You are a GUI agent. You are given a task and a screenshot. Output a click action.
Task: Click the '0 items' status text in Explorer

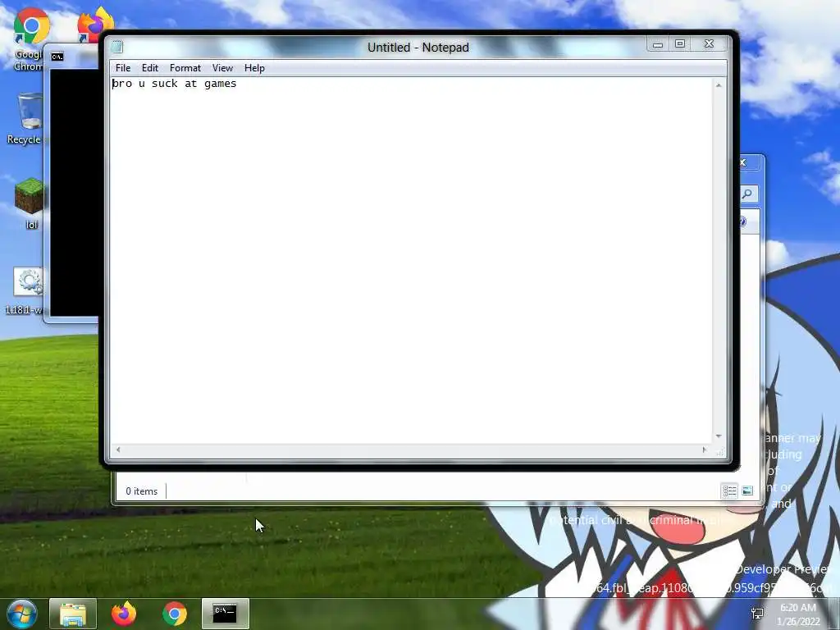point(141,491)
